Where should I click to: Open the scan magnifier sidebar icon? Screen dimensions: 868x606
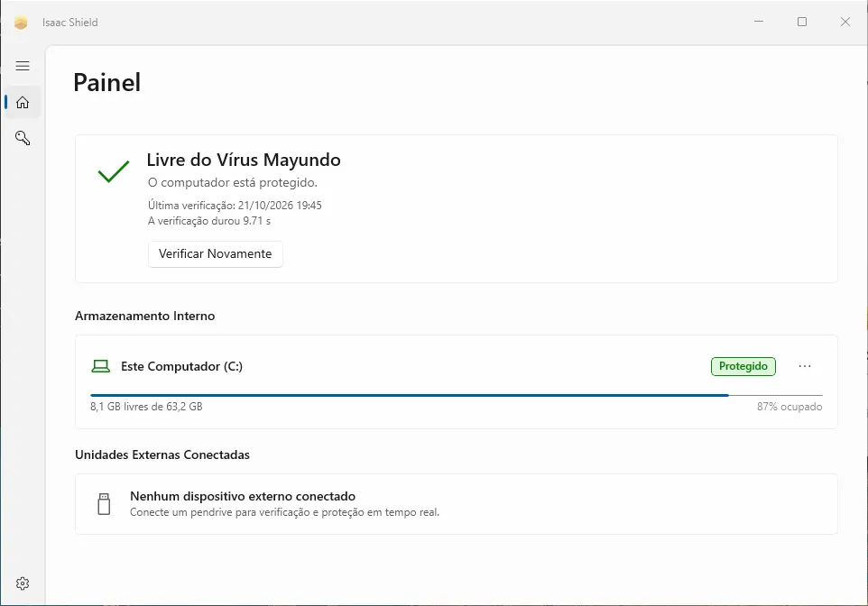(x=23, y=138)
